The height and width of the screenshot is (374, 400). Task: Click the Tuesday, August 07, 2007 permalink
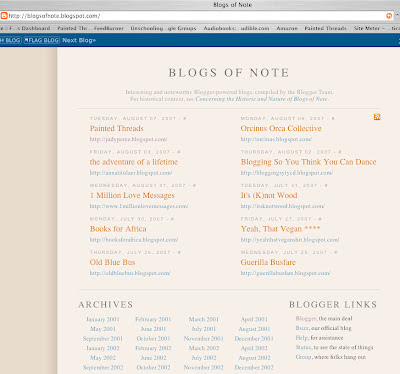(x=185, y=118)
